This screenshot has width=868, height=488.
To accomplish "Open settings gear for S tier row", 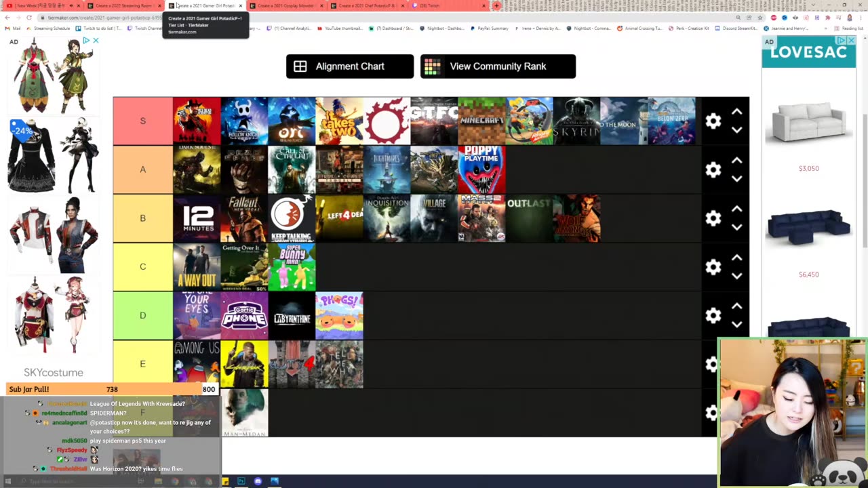I will (x=713, y=121).
